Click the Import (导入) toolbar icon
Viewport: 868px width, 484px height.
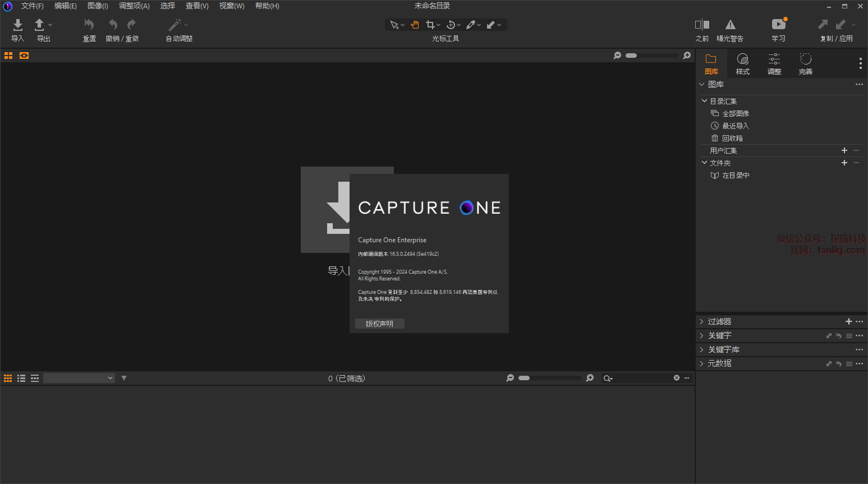tap(17, 25)
